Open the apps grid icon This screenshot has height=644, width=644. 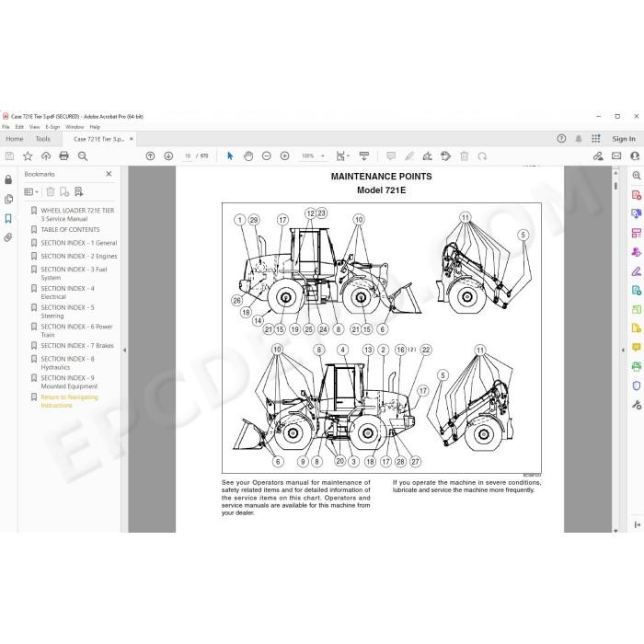point(596,139)
